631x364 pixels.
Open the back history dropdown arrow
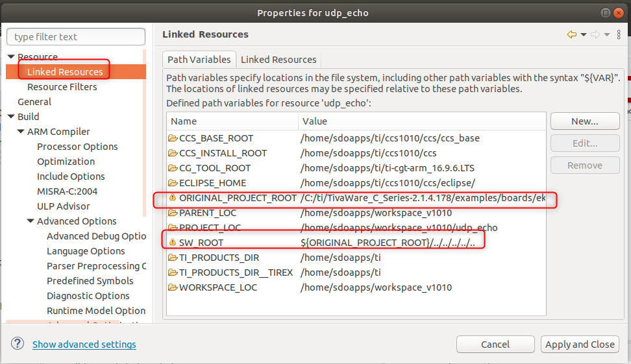coord(584,34)
